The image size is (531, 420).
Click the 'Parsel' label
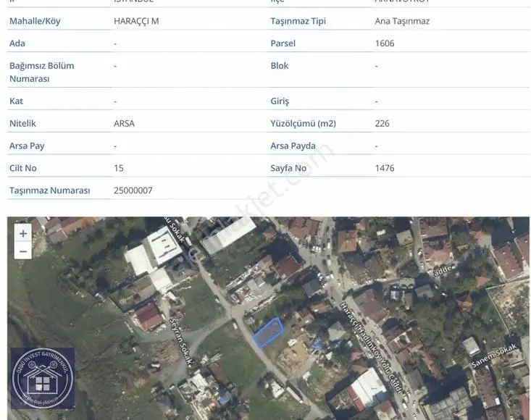(x=283, y=43)
